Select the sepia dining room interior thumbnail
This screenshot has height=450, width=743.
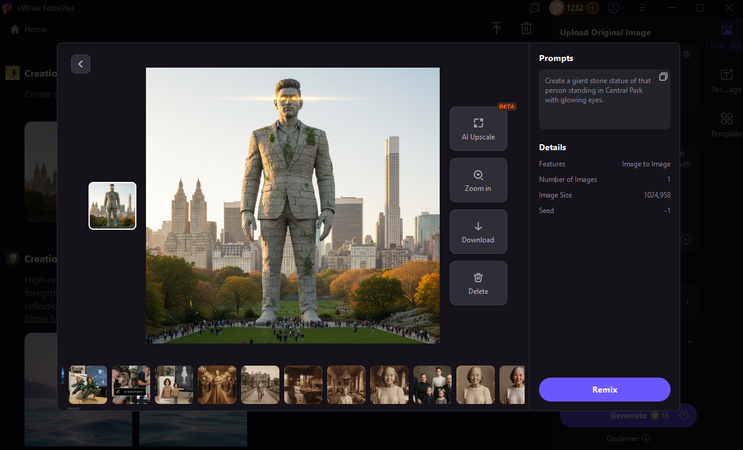(x=303, y=385)
